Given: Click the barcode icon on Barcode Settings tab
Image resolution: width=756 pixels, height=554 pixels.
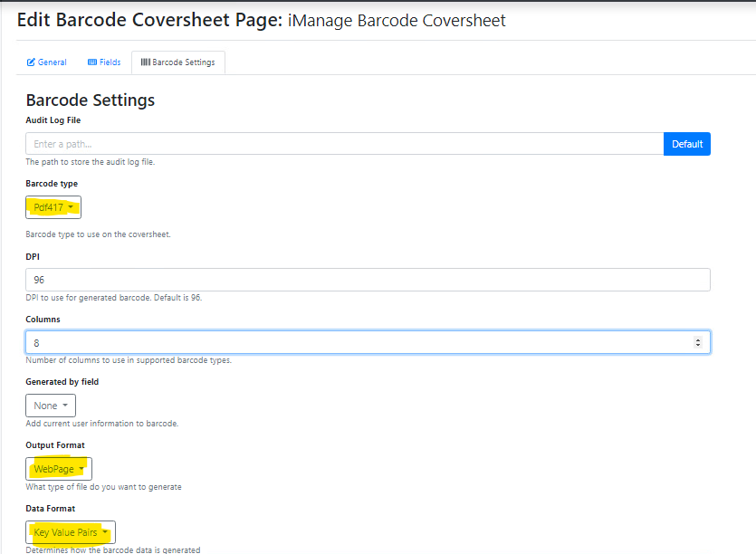Looking at the screenshot, I should [145, 62].
